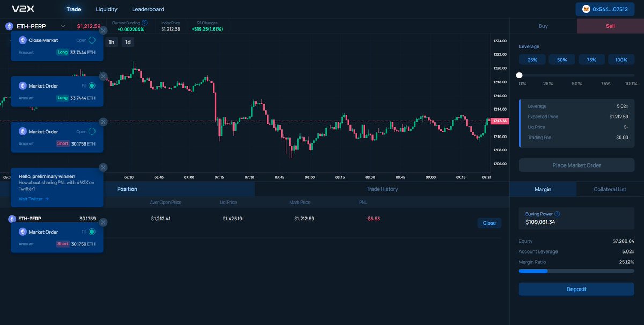
Task: Click the V2X logo
Action: 23,9
